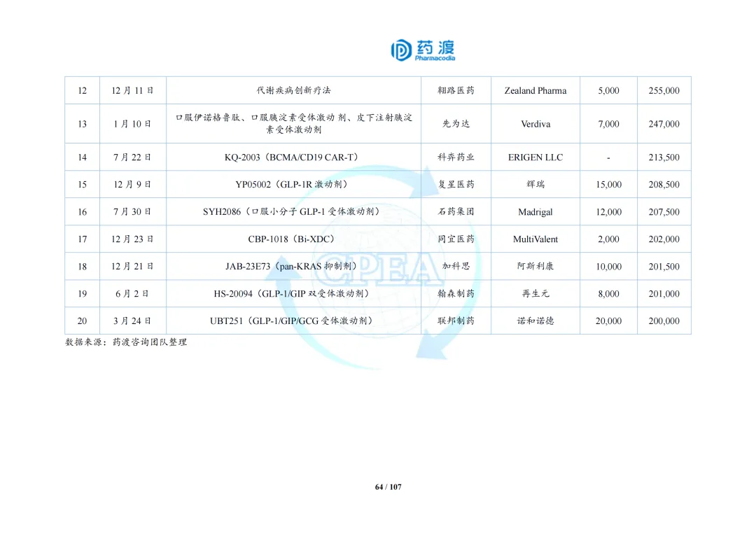Image resolution: width=756 pixels, height=534 pixels.
Task: Click the upfront value '15,000'
Action: pyautogui.click(x=608, y=184)
